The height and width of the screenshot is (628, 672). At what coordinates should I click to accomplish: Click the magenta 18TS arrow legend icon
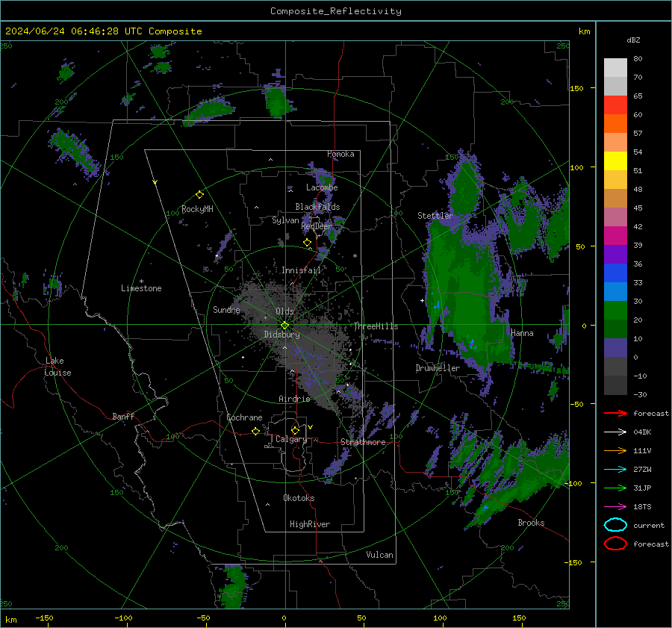click(615, 507)
